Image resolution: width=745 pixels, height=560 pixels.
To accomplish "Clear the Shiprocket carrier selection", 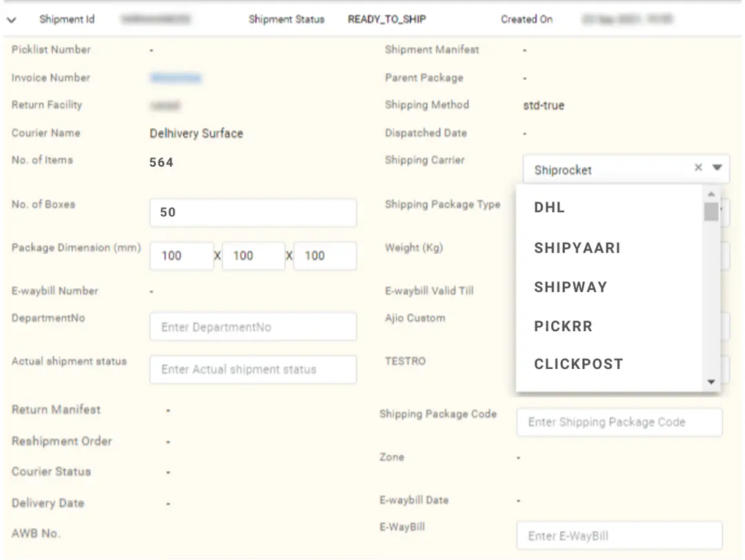I will pos(698,168).
